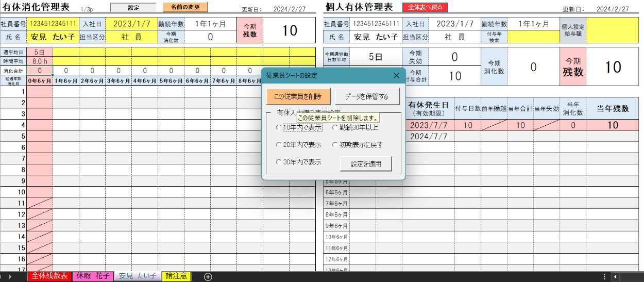Click the sheet tab scroll-right arrow

(10, 277)
